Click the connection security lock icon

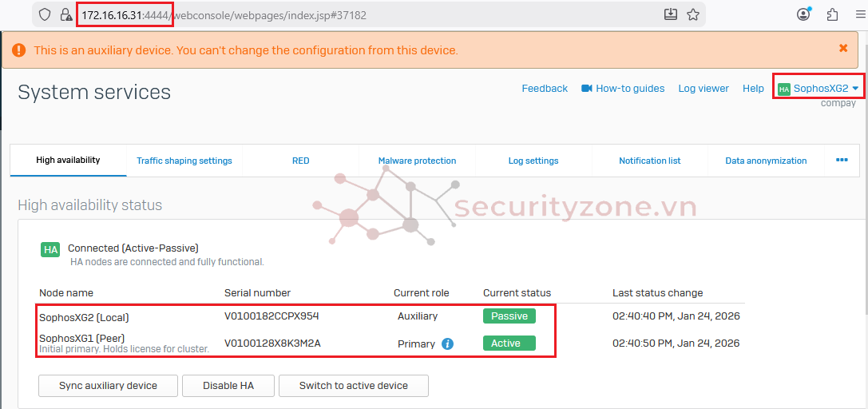tap(66, 14)
